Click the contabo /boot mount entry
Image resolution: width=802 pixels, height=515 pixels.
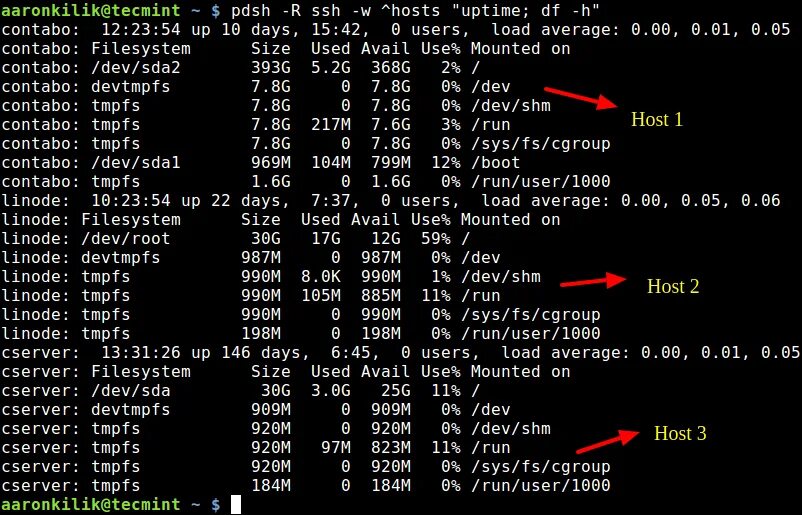[x=495, y=163]
